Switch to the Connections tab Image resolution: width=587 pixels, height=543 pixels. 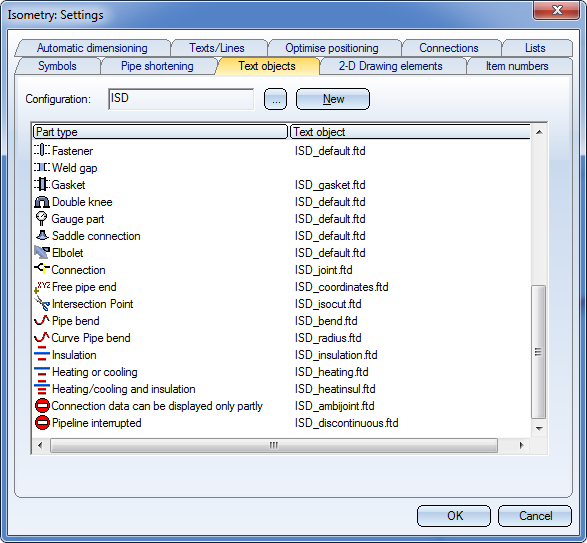click(x=448, y=48)
